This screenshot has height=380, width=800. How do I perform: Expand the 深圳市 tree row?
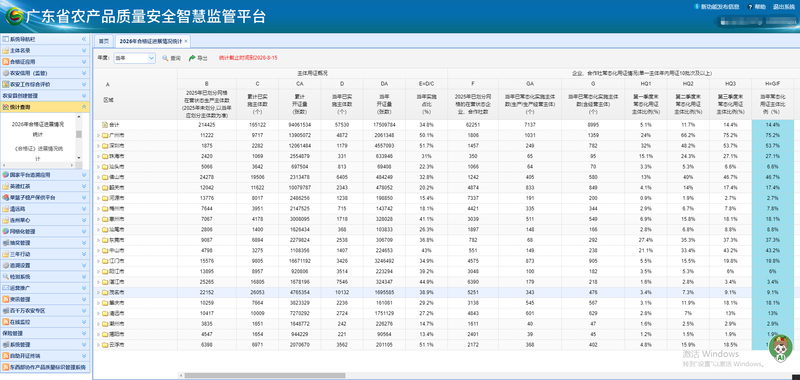click(98, 146)
